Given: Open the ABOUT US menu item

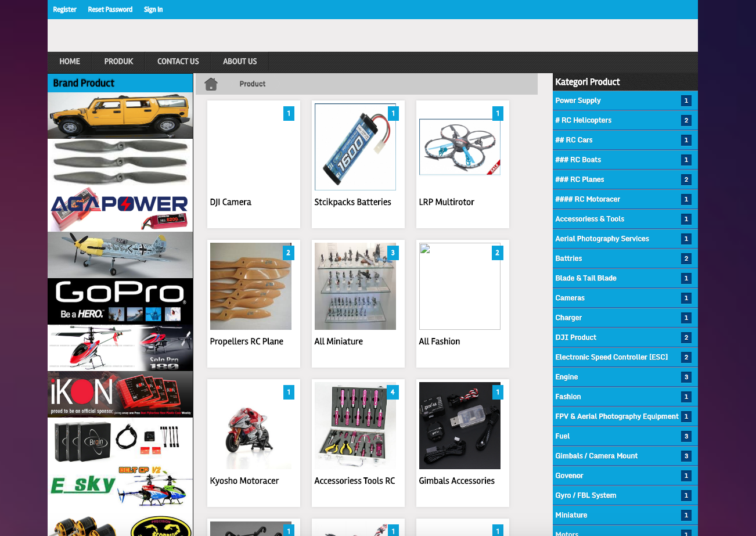Looking at the screenshot, I should [x=239, y=62].
